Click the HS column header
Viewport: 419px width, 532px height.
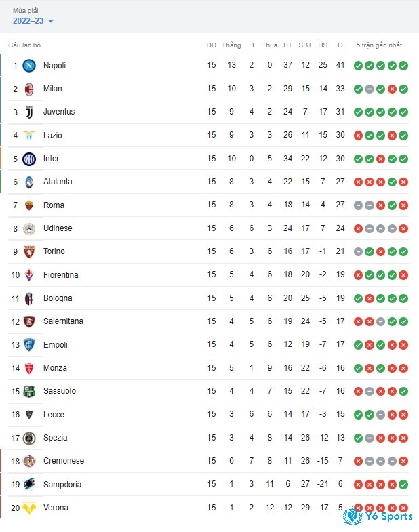[x=323, y=45]
